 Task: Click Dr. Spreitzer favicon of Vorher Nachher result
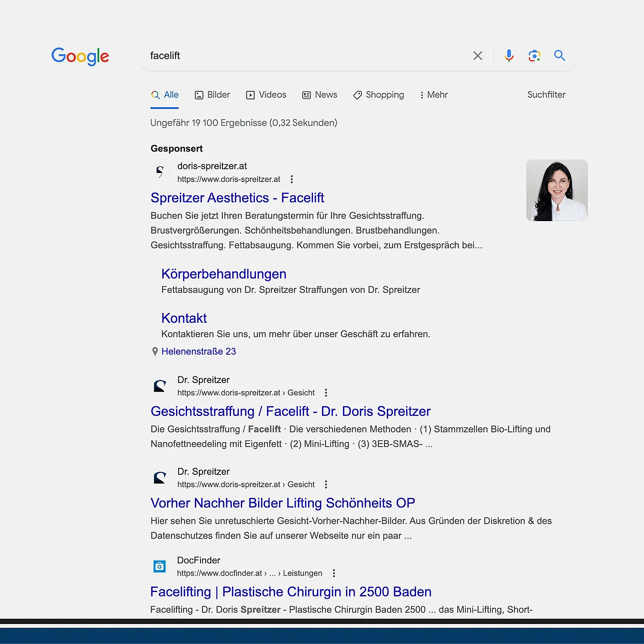click(x=160, y=477)
